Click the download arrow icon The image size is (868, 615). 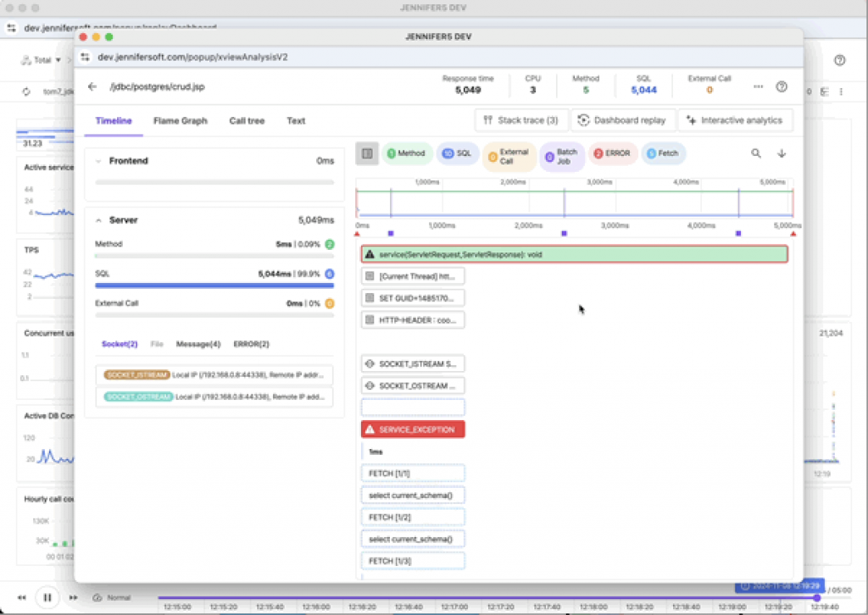click(x=782, y=153)
